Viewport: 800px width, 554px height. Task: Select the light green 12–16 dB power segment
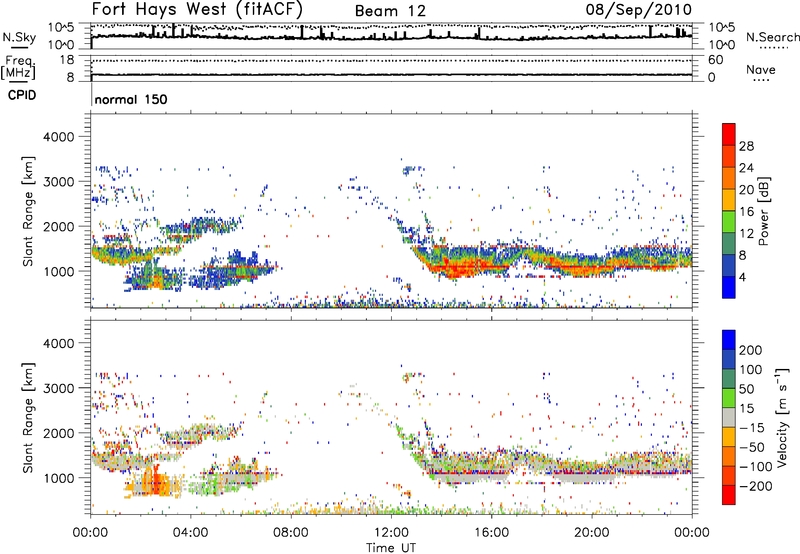pos(729,222)
